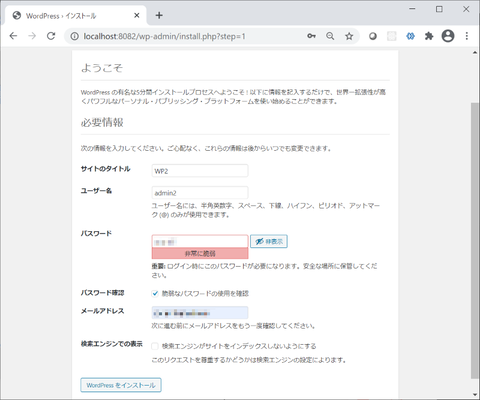Open the Chrome profile avatar
This screenshot has height=400, width=480.
click(448, 36)
